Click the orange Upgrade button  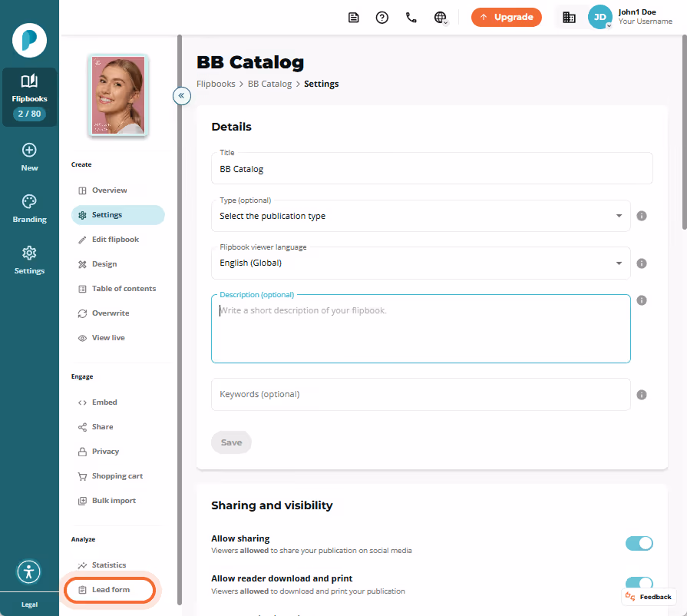(x=506, y=17)
